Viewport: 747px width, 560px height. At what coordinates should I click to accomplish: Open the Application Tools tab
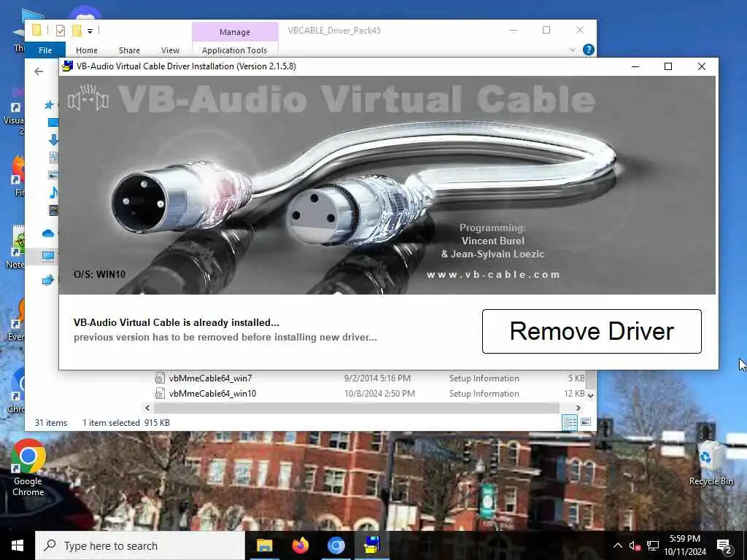point(234,50)
